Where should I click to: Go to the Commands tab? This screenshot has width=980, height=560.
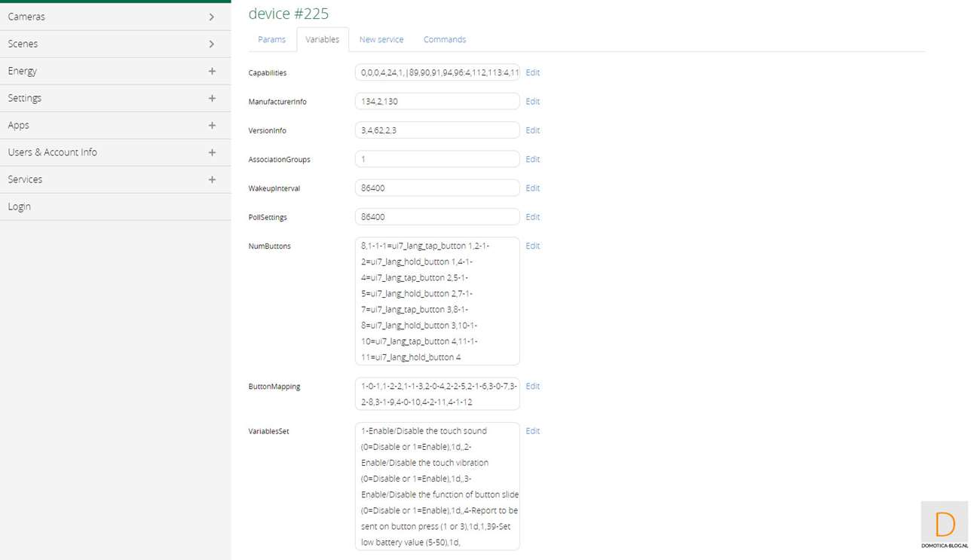click(444, 39)
